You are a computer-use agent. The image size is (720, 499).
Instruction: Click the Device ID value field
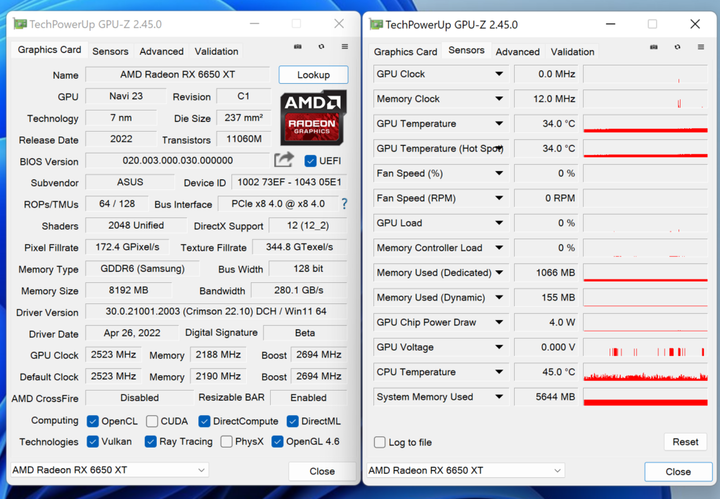[289, 182]
